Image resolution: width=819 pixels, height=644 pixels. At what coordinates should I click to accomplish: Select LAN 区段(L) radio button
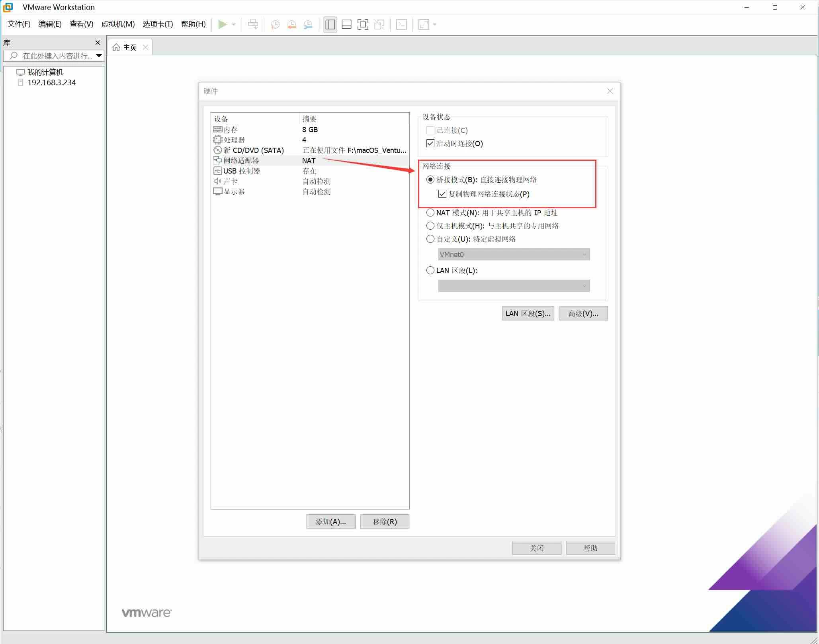[430, 270]
